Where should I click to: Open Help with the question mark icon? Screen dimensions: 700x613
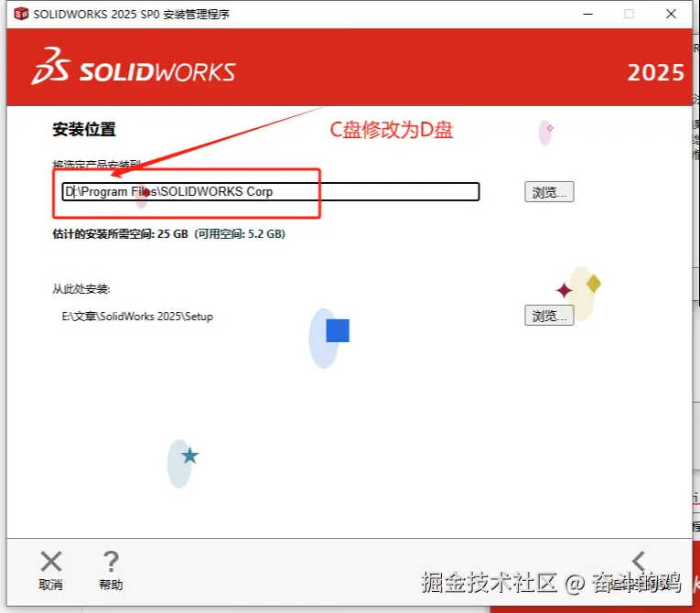(111, 562)
